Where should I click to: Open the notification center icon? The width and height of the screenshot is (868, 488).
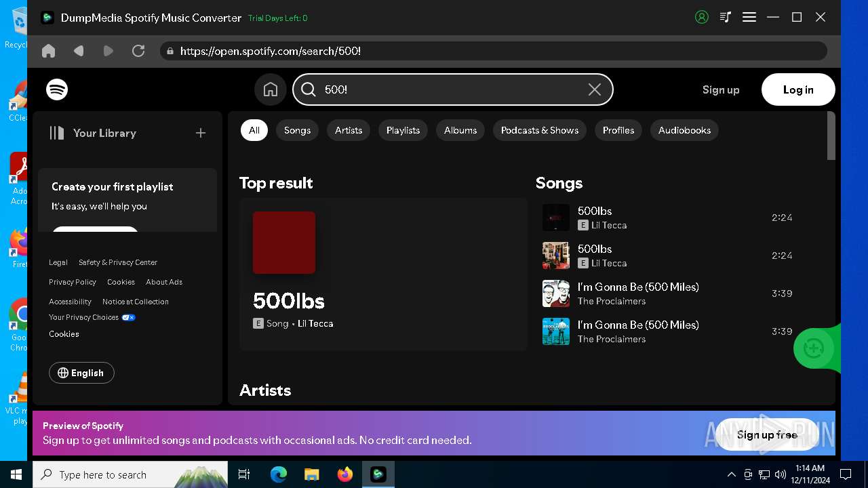846,474
